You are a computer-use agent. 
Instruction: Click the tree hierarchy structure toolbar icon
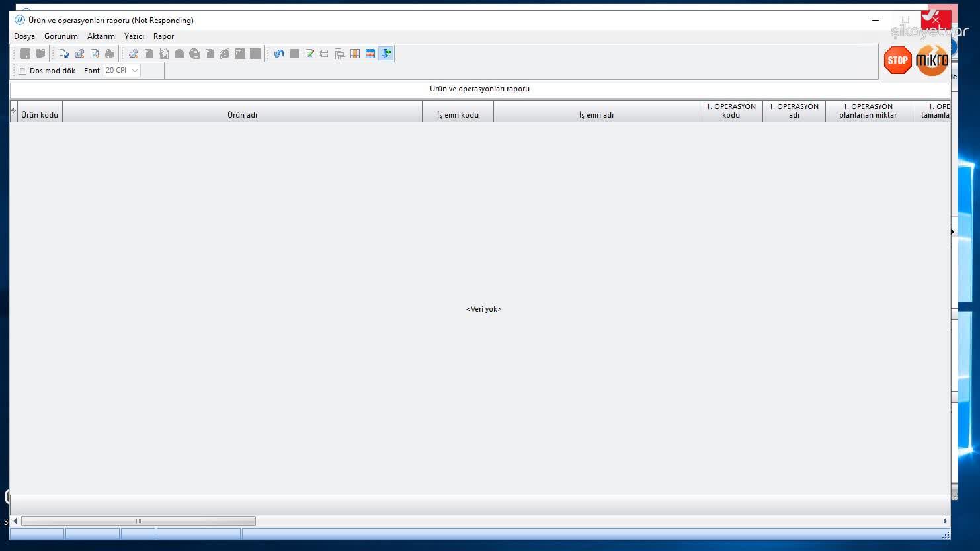[340, 54]
